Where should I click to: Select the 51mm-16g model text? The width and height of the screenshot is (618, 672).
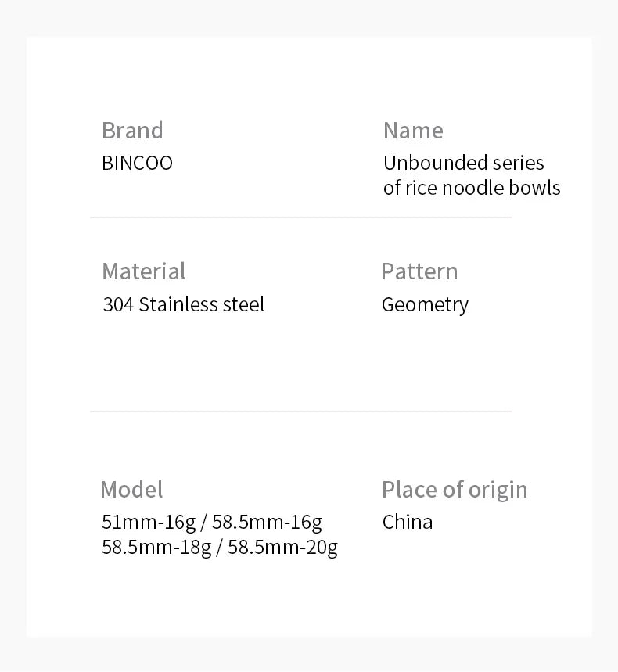tap(148, 522)
